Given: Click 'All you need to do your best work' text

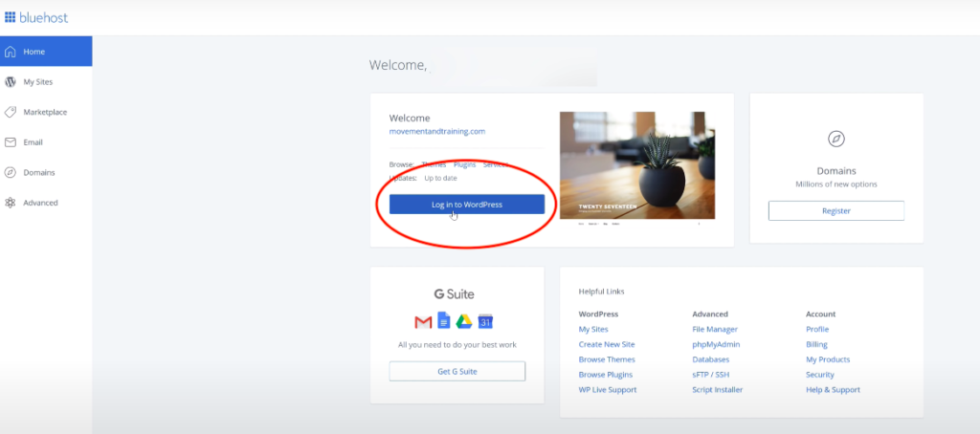Looking at the screenshot, I should [457, 345].
